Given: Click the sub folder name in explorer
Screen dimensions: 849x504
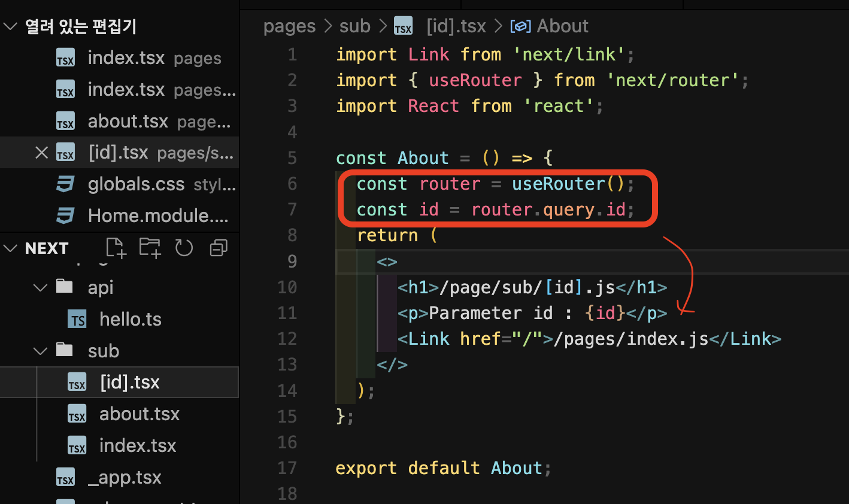Looking at the screenshot, I should tap(104, 351).
